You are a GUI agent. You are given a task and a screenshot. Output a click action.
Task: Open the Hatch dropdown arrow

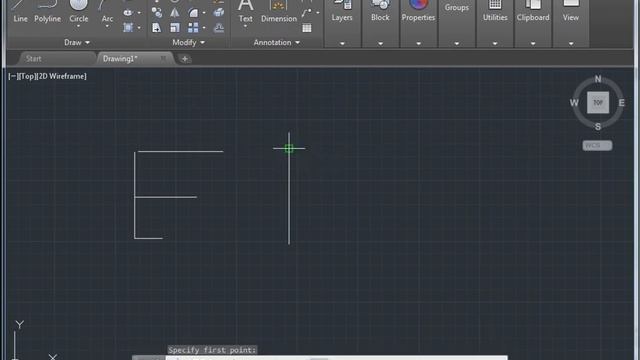click(x=139, y=28)
